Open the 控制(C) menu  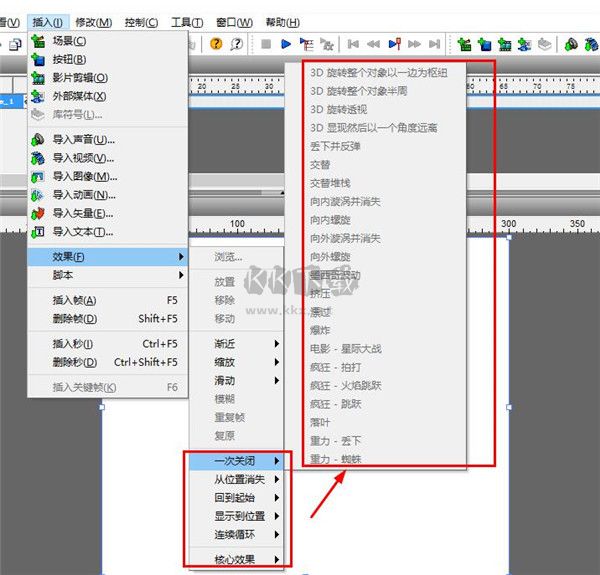(141, 22)
